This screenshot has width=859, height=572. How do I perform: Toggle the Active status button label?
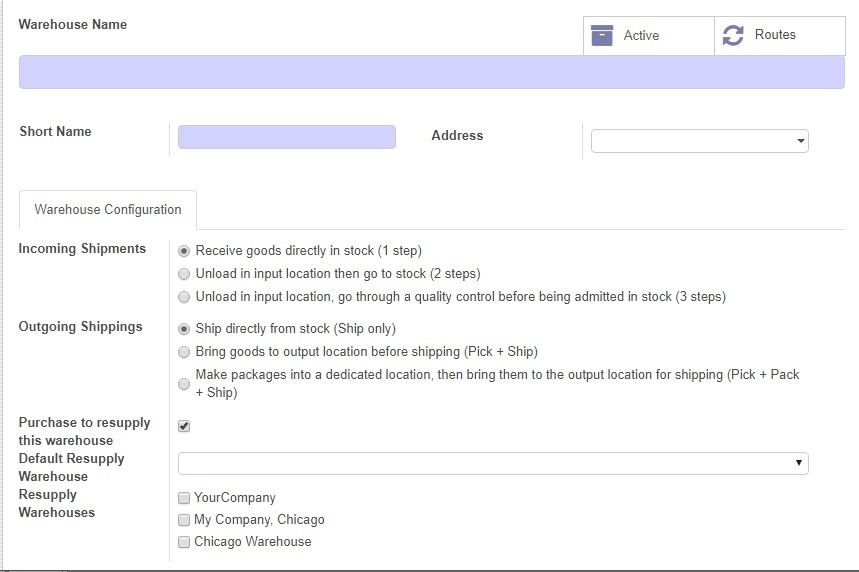click(641, 36)
